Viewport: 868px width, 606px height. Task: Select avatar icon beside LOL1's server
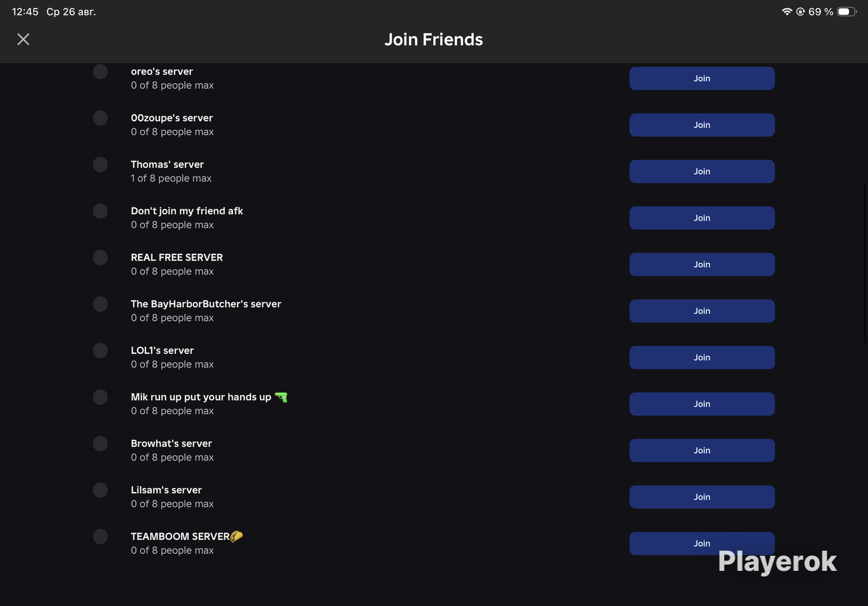click(x=101, y=351)
